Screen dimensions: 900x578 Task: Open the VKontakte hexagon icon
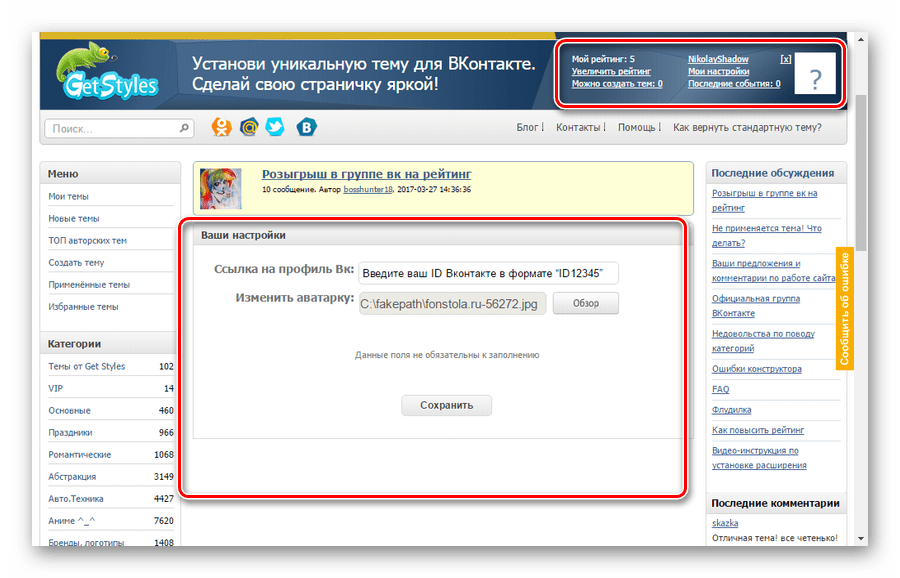pyautogui.click(x=307, y=127)
